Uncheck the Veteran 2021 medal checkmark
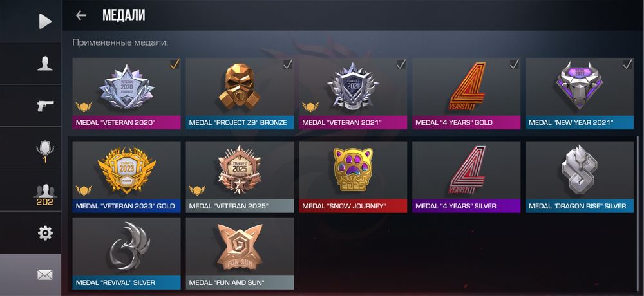The image size is (644, 296). click(x=401, y=64)
